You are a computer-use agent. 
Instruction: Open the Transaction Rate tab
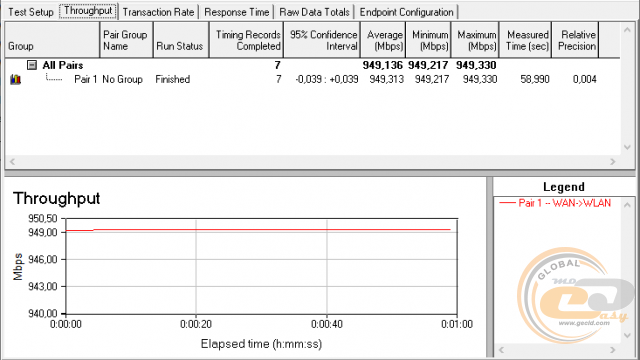tap(158, 12)
